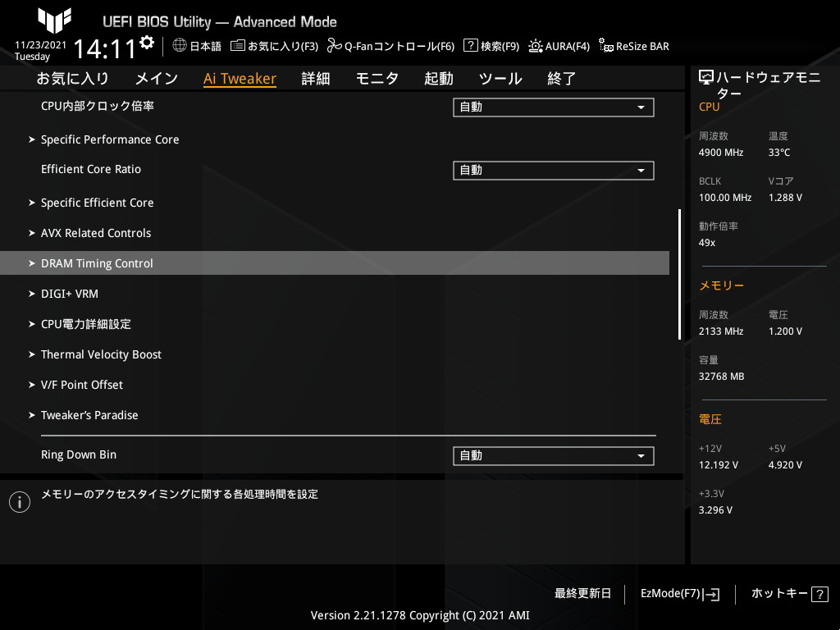Click the search question mark icon

pos(470,46)
